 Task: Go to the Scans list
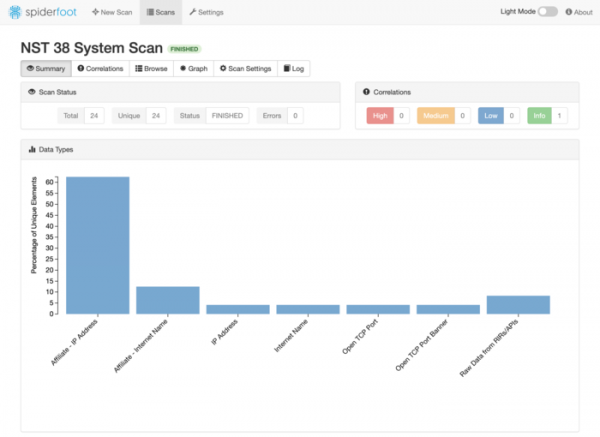pyautogui.click(x=159, y=12)
